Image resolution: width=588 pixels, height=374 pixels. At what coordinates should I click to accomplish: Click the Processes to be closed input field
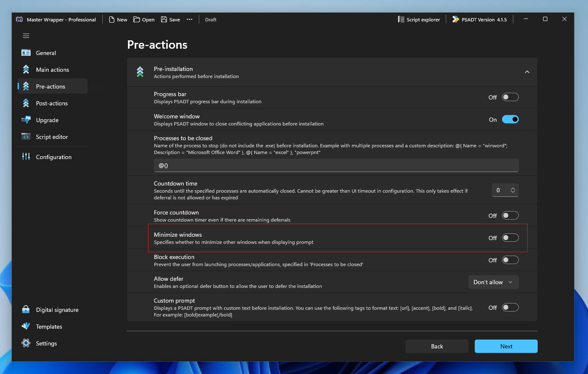[x=336, y=165]
